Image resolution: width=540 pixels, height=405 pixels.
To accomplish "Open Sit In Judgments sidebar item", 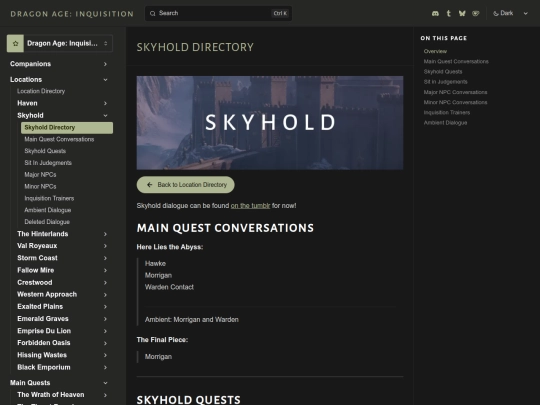I will coord(48,163).
